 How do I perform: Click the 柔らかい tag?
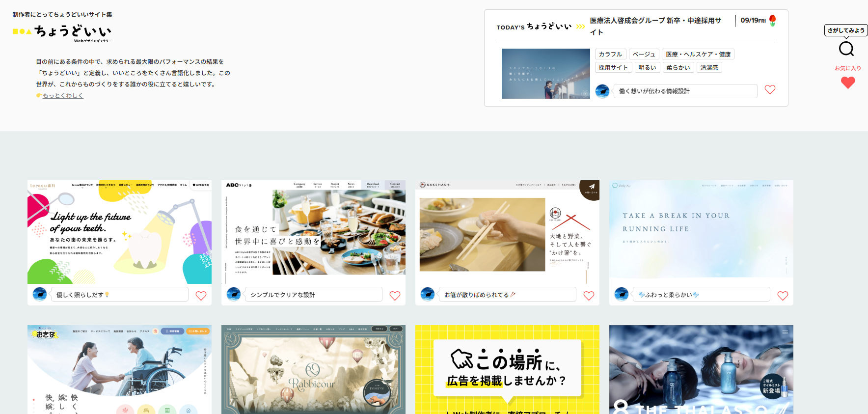[x=678, y=68]
